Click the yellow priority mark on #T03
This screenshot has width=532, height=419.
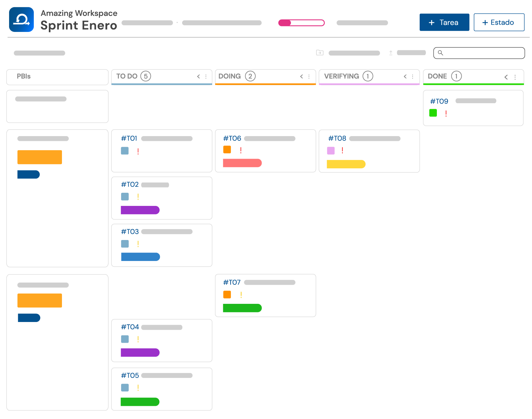(x=138, y=244)
